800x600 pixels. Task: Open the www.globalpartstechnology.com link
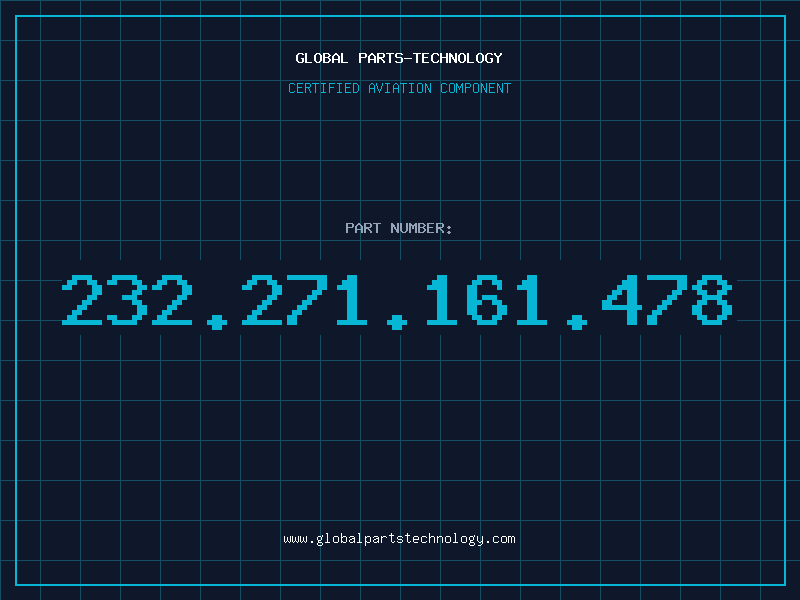pos(399,539)
